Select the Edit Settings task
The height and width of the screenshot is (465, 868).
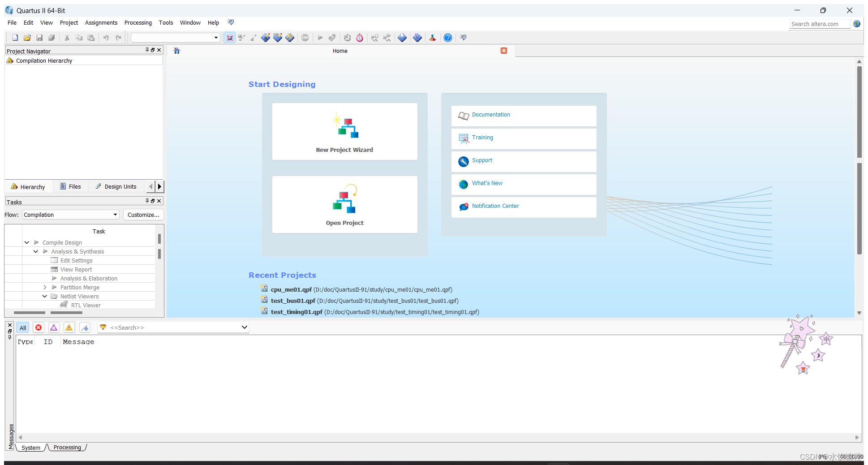point(76,260)
